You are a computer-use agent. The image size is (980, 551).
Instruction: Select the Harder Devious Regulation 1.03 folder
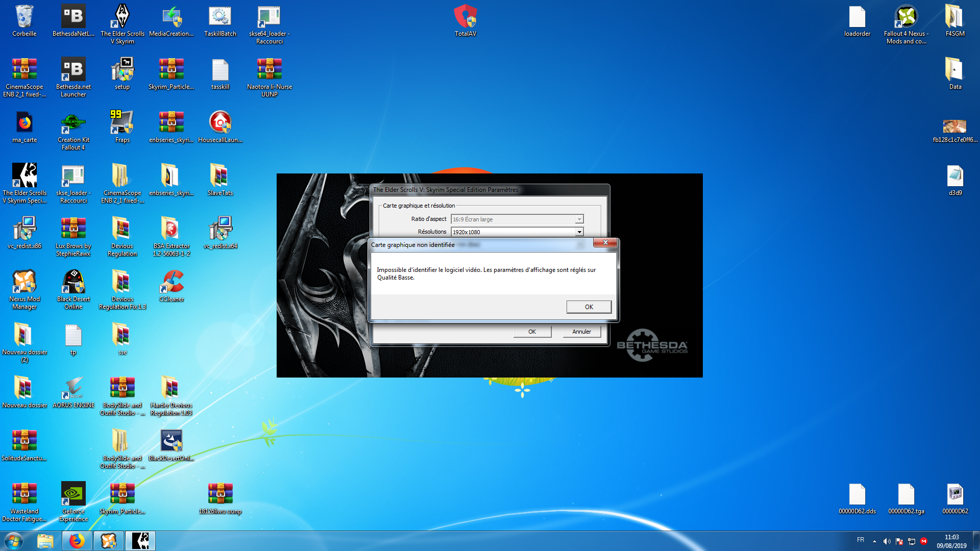point(171,396)
